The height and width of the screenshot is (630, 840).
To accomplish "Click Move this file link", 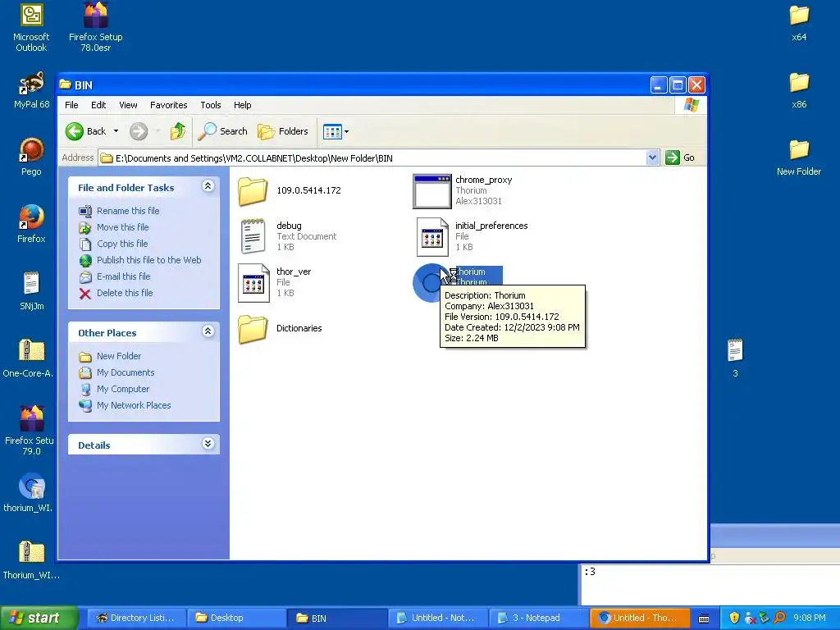I will (x=123, y=227).
